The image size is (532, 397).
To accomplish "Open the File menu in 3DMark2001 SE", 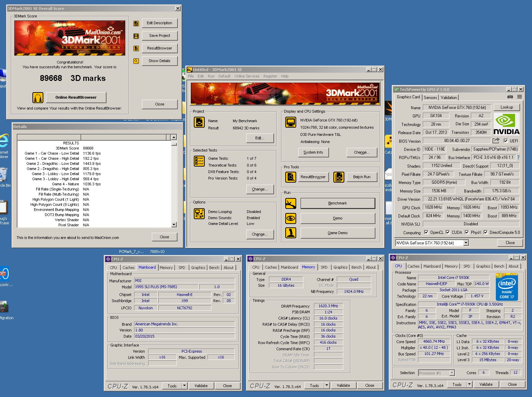I will pyautogui.click(x=191, y=76).
